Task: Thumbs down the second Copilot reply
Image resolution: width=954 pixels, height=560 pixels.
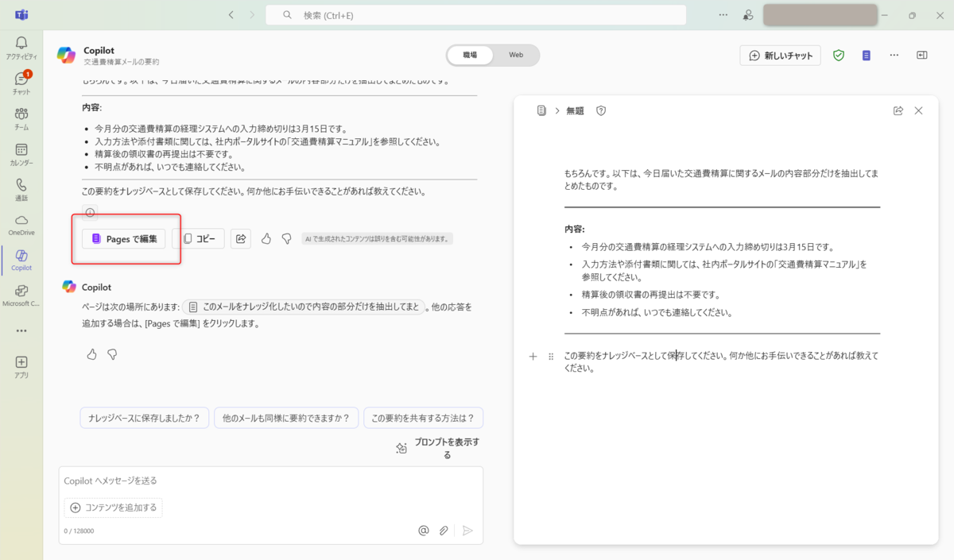Action: 112,354
